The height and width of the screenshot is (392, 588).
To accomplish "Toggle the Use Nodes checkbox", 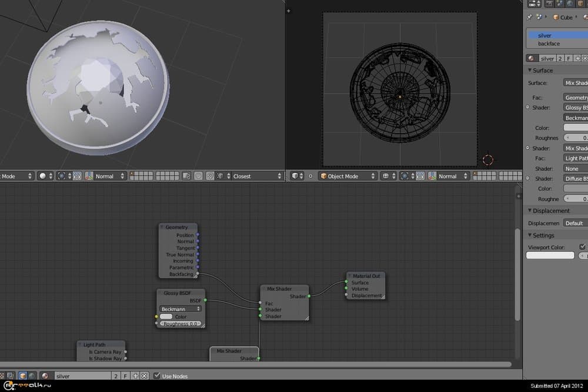I will [156, 376].
